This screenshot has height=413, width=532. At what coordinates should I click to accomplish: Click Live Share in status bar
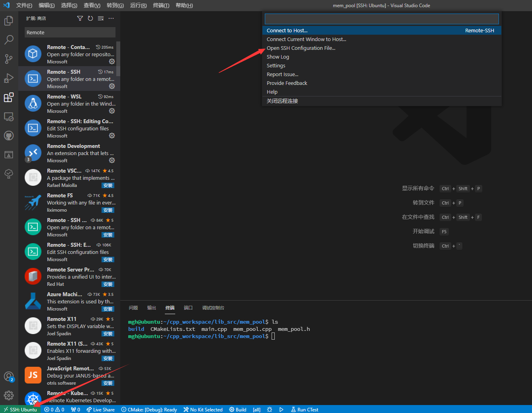(100, 409)
